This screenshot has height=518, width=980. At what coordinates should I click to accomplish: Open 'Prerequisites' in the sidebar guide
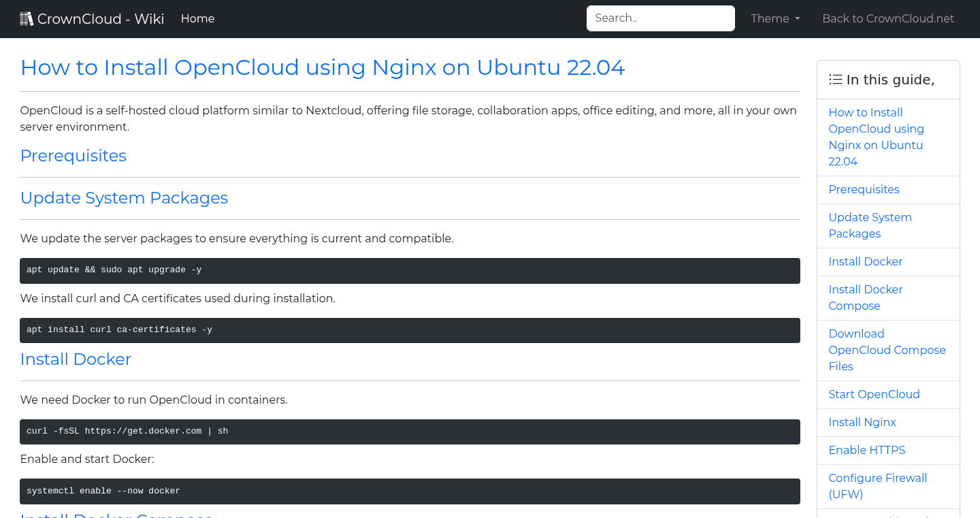(864, 189)
